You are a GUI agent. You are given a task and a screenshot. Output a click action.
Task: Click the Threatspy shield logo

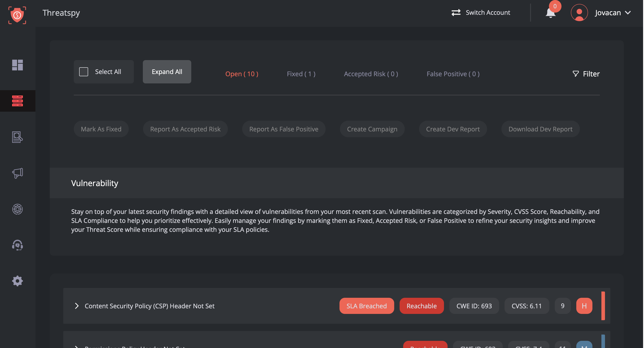[17, 15]
